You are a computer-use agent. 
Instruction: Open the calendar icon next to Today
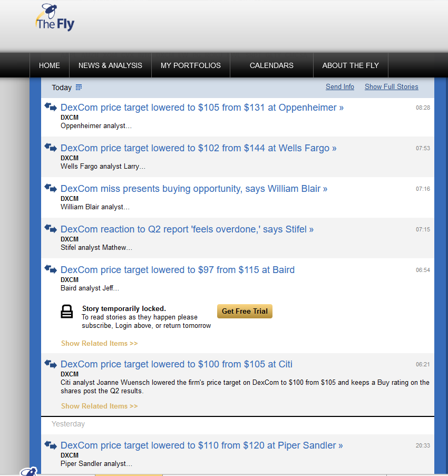tap(79, 88)
